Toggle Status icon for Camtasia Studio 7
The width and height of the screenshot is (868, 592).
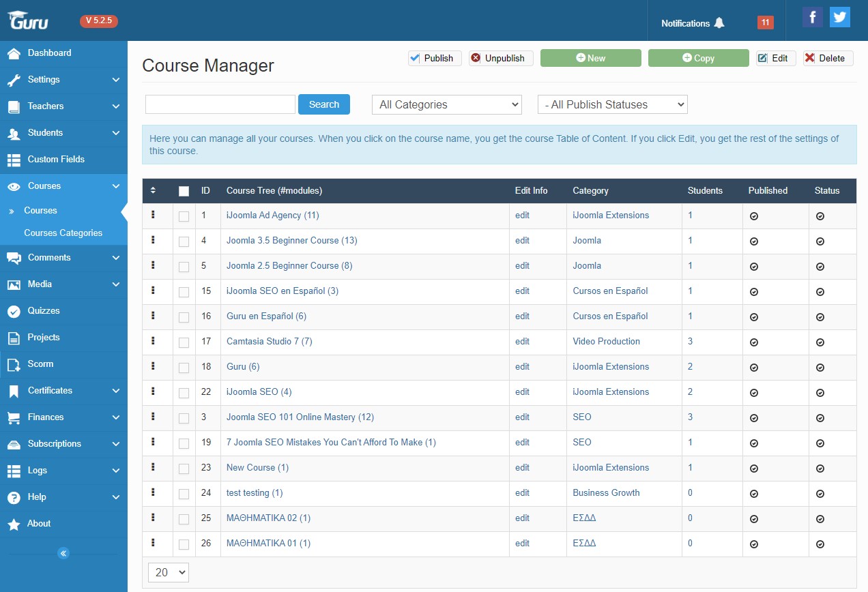(820, 342)
